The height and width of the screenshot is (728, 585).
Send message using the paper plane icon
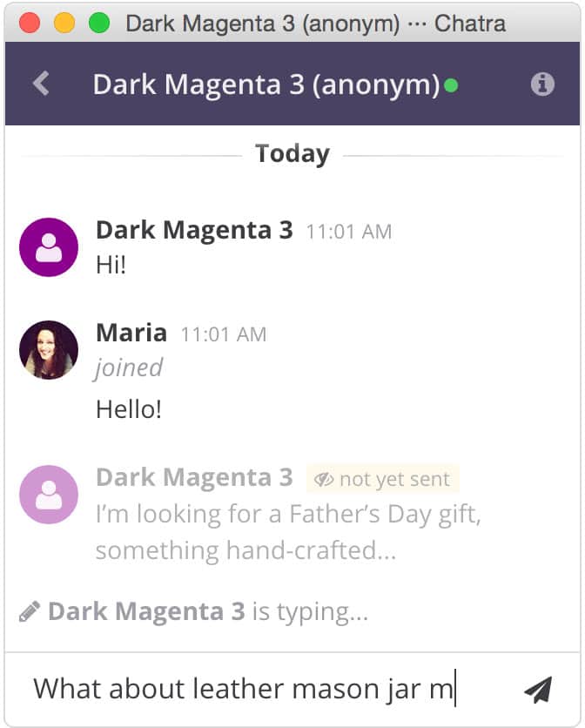[538, 690]
